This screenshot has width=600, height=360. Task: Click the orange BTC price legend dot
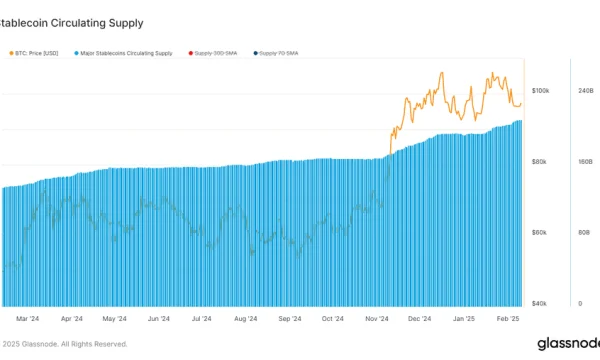tap(11, 53)
